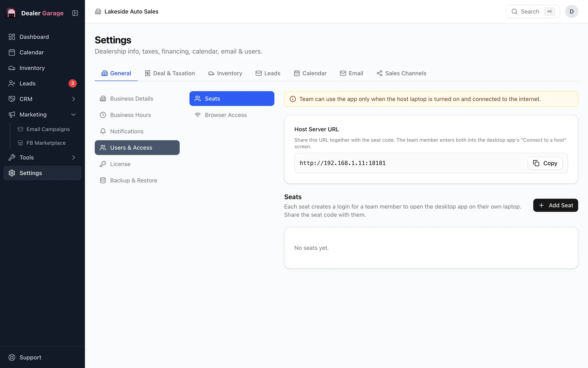The width and height of the screenshot is (588, 368).
Task: Click the Search ⌘K shortcut badge
Action: [549, 11]
